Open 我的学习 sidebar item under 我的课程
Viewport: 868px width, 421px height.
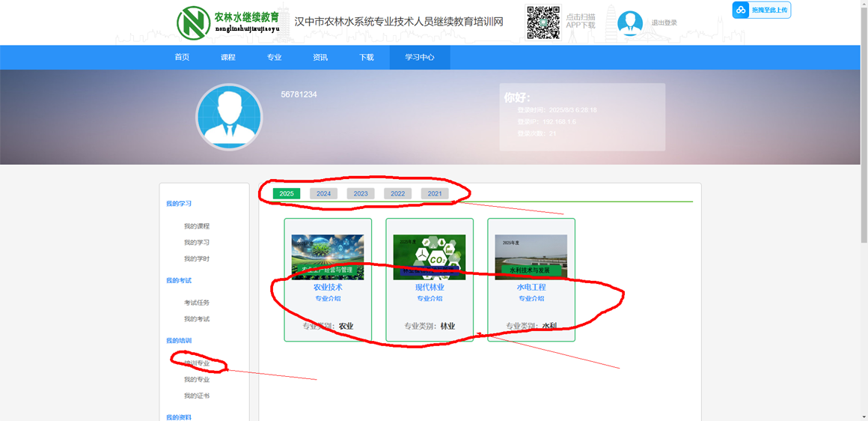point(197,242)
